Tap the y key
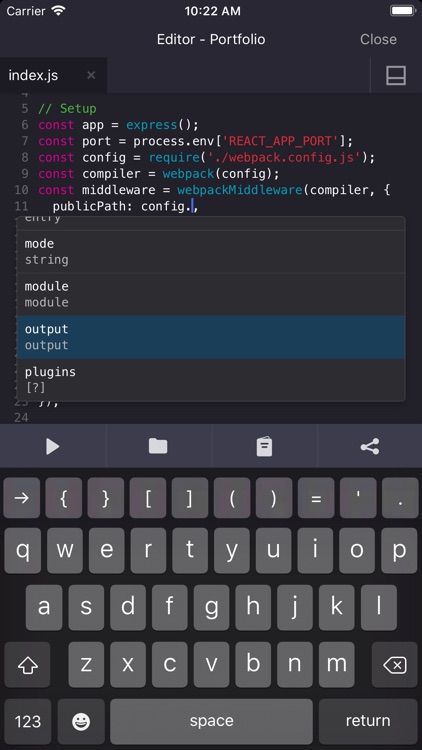This screenshot has height=750, width=422. coord(232,550)
